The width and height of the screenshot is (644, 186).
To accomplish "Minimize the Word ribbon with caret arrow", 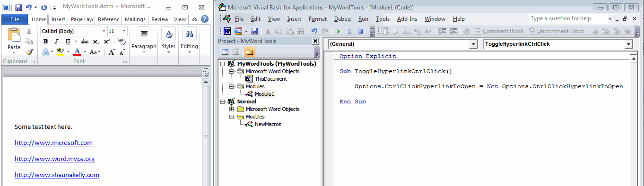I will coord(194,19).
